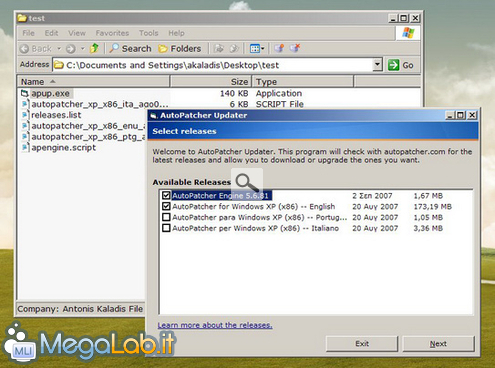Open the Favorites menu
The image size is (495, 368).
pyautogui.click(x=112, y=33)
